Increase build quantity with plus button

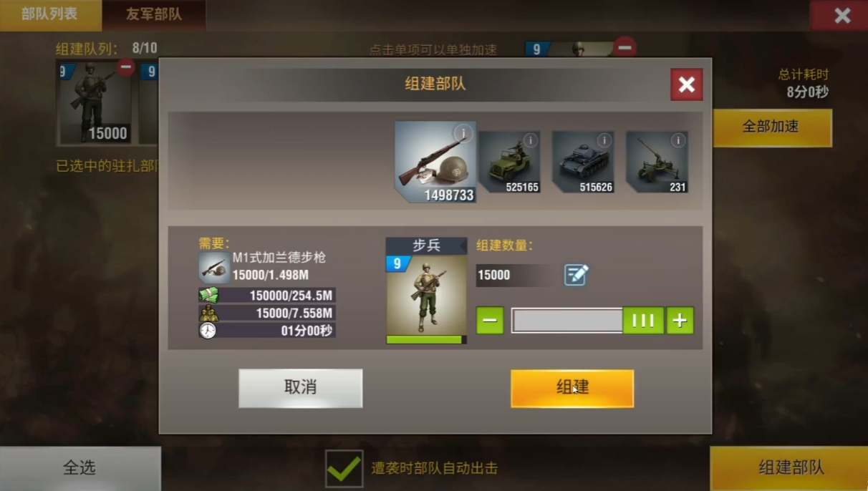680,321
